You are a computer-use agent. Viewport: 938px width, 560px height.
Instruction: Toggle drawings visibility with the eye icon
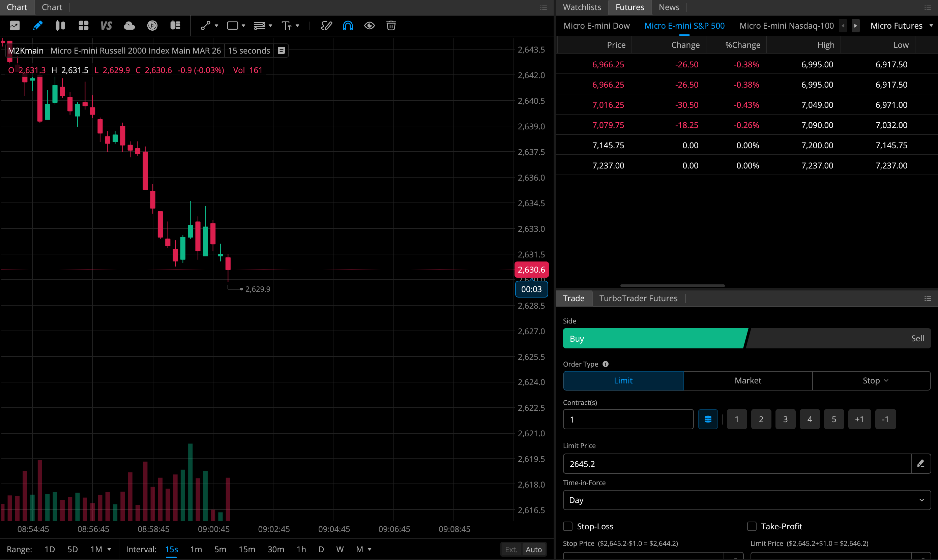(x=369, y=26)
